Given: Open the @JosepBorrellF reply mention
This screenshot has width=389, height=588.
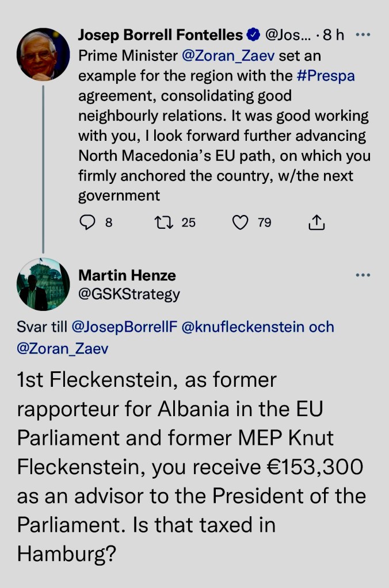Looking at the screenshot, I should 124,327.
